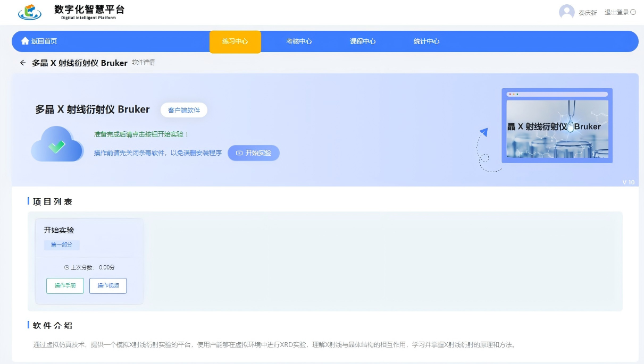Click the paper plane arrow icon
The width and height of the screenshot is (644, 364).
pyautogui.click(x=483, y=132)
